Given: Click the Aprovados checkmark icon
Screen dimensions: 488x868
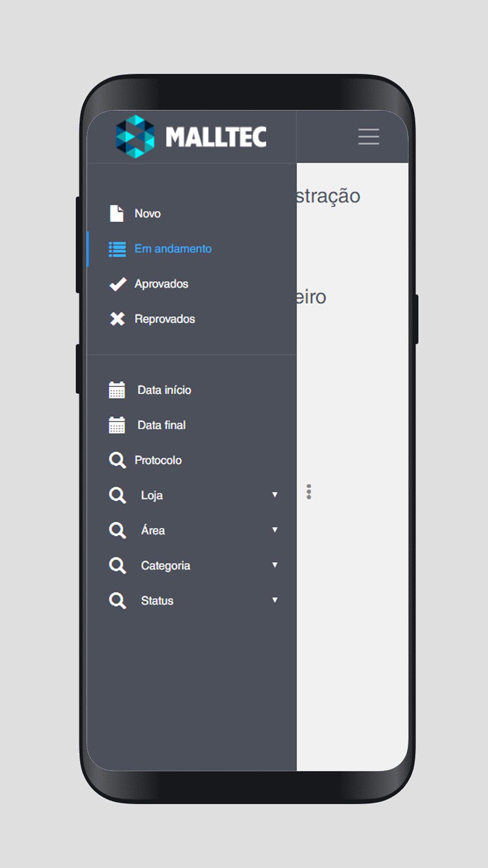Looking at the screenshot, I should click(117, 284).
